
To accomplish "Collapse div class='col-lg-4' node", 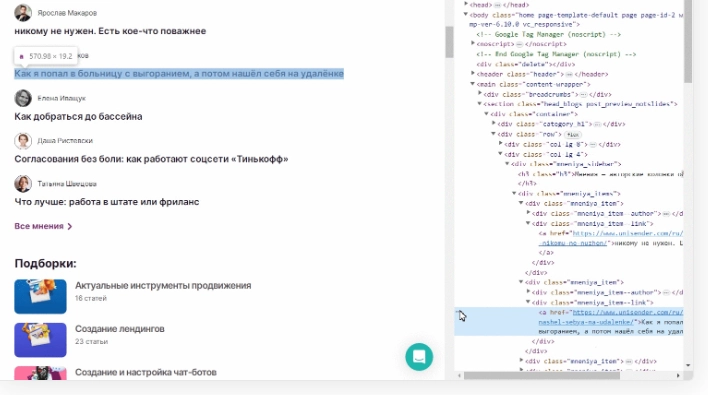I will click(501, 154).
